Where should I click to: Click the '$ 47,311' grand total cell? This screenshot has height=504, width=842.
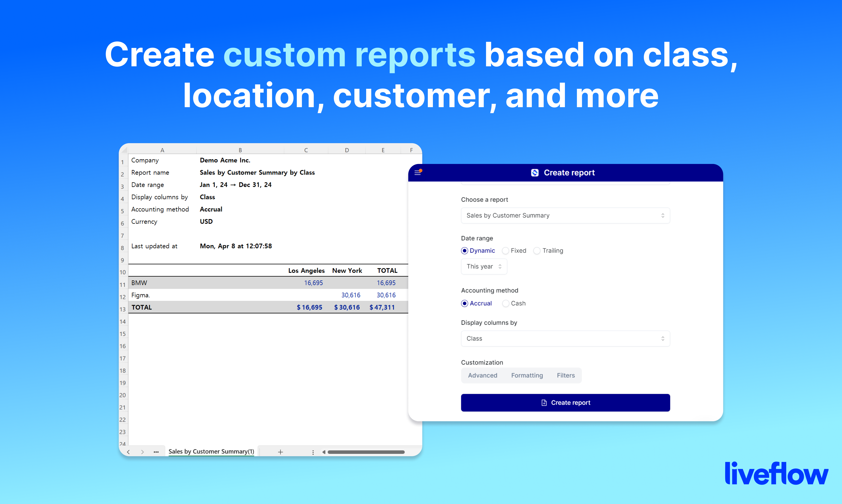(382, 307)
